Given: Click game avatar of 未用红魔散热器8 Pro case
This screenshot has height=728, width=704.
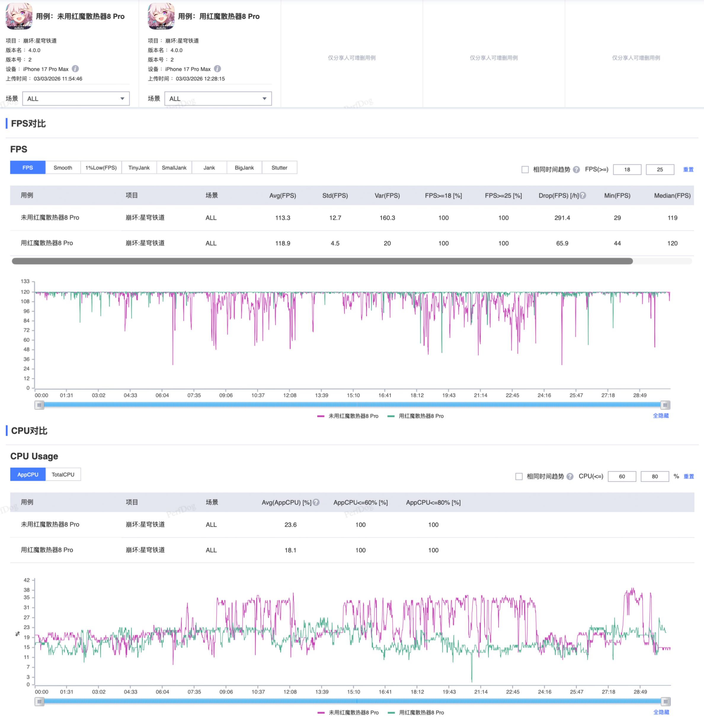Looking at the screenshot, I should [19, 16].
